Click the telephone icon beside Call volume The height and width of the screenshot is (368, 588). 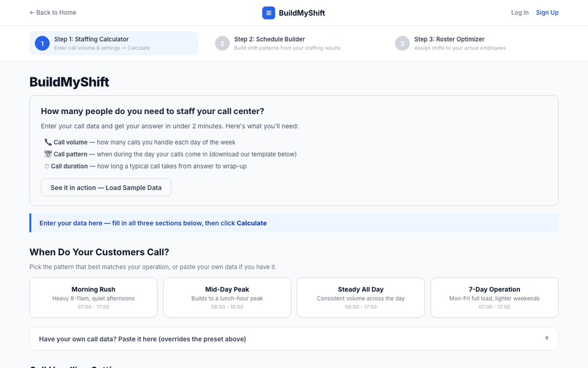point(48,142)
